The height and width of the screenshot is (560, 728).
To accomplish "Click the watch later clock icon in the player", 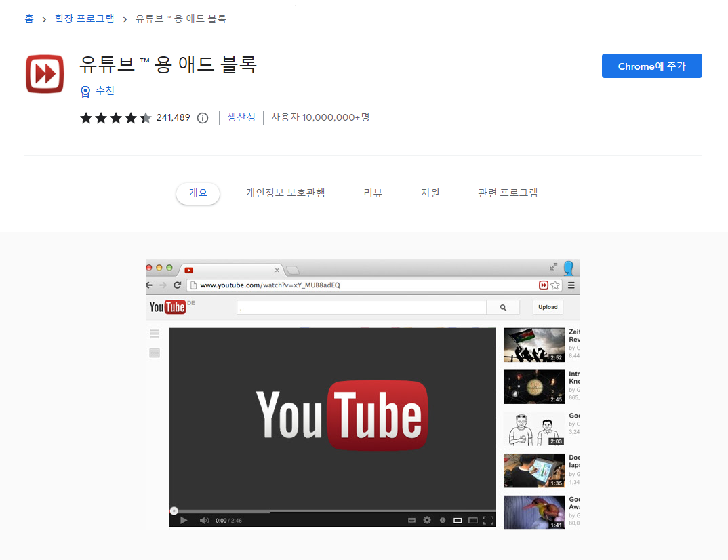I will [x=443, y=520].
